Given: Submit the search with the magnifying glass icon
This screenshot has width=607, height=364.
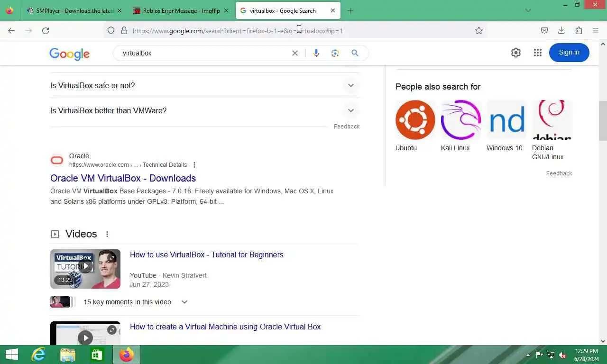Looking at the screenshot, I should 355,53.
